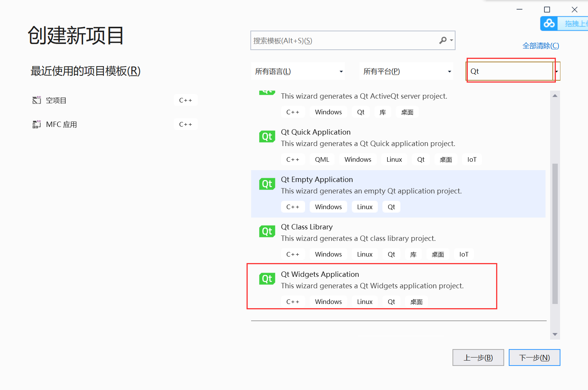The image size is (588, 390).
Task: Select the ActiveQt server project description row
Action: click(364, 96)
